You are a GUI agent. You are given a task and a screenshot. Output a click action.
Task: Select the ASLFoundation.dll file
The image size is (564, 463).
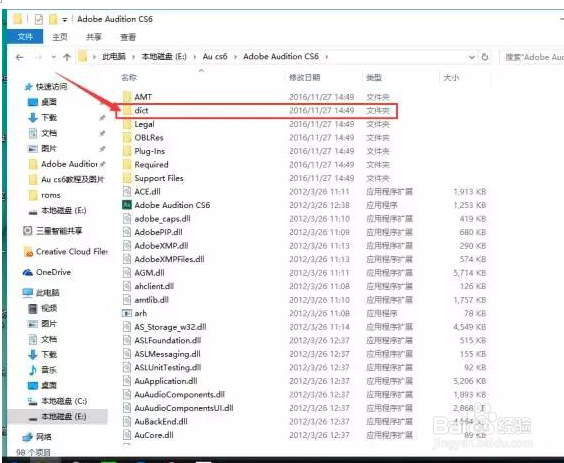168,340
